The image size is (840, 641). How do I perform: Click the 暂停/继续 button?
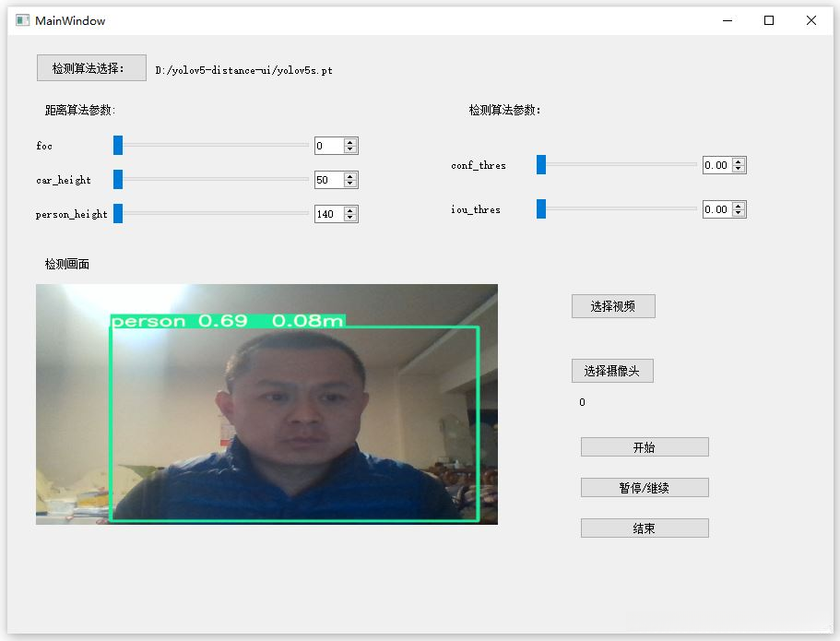pos(645,488)
